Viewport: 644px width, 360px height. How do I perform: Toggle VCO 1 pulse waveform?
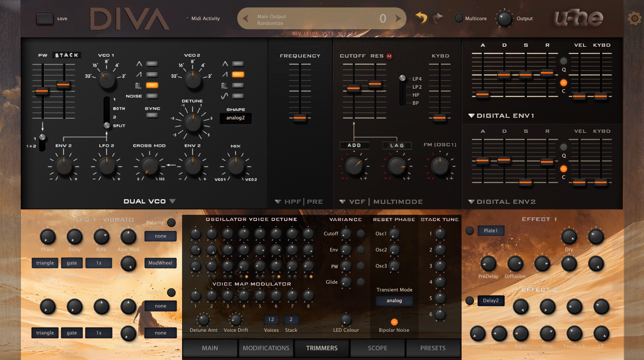click(x=152, y=85)
